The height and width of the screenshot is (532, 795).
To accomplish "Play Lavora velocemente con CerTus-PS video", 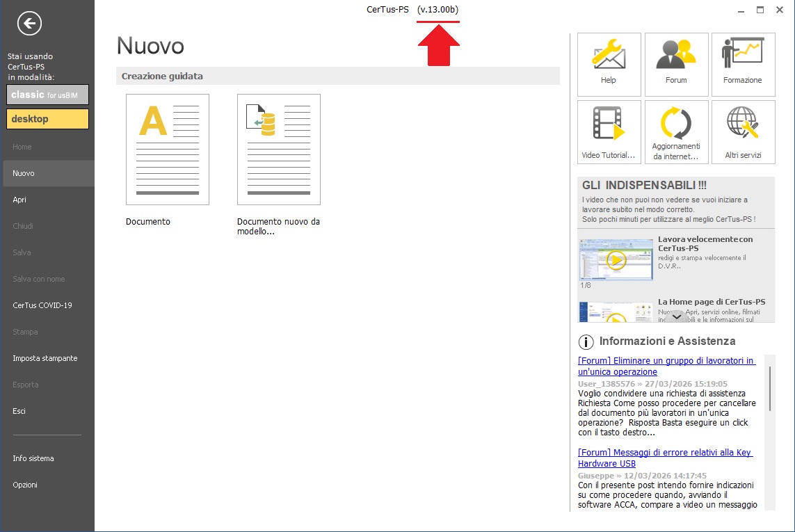I will (616, 259).
